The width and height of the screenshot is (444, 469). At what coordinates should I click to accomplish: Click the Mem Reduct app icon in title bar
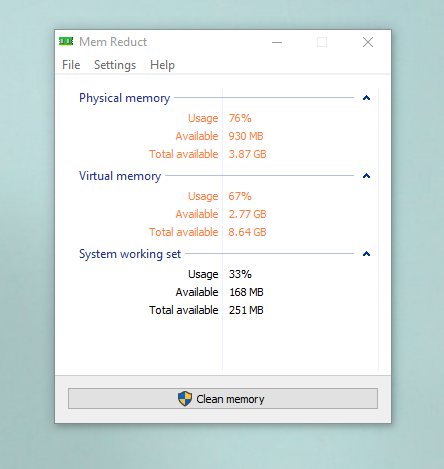(66, 42)
